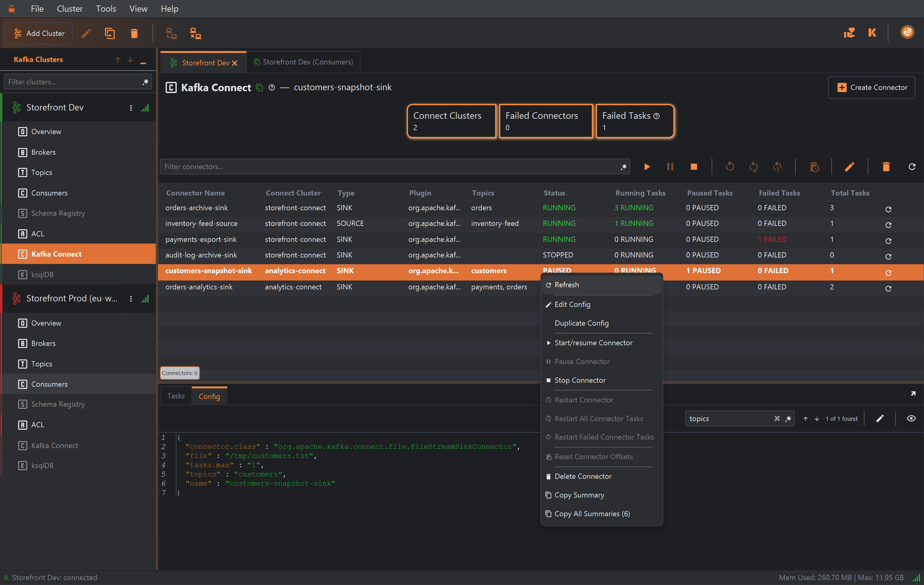Click the delete cluster trash icon
Screen dimensions: 924x585
point(134,33)
